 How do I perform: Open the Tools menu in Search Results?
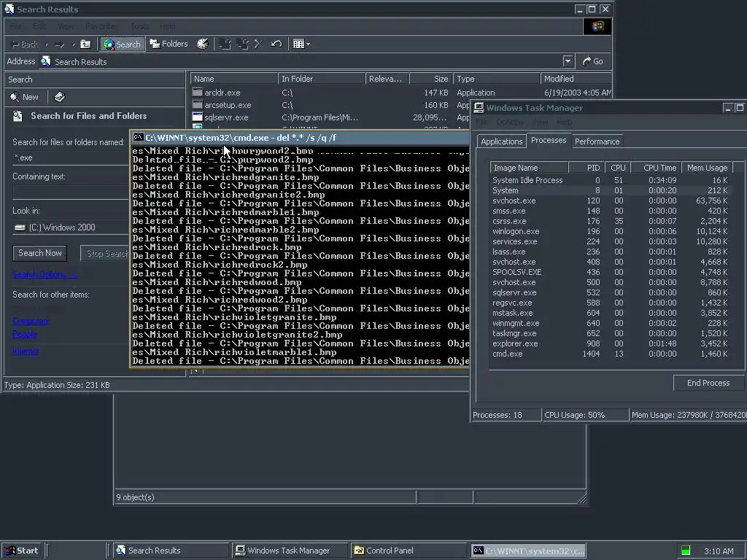[x=139, y=26]
